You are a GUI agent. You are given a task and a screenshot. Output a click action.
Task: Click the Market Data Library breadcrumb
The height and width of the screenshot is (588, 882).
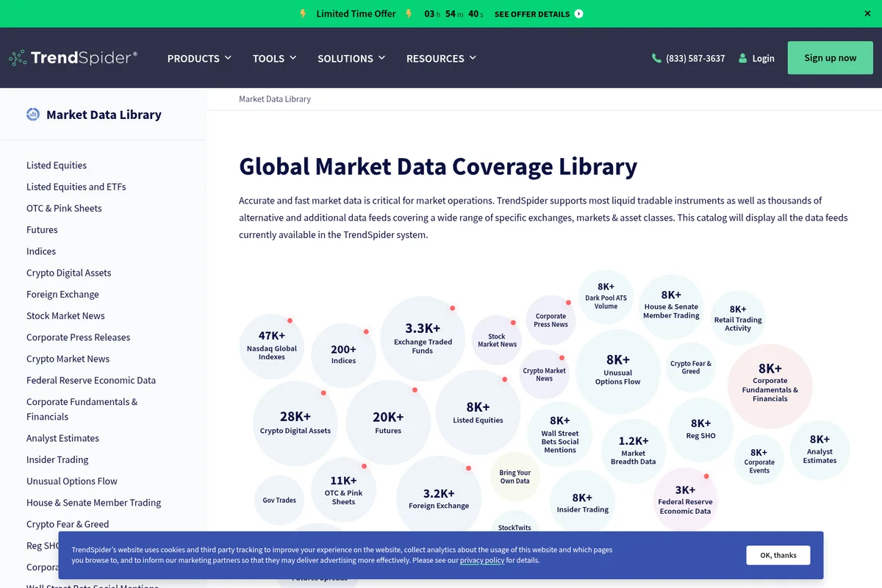click(x=274, y=98)
